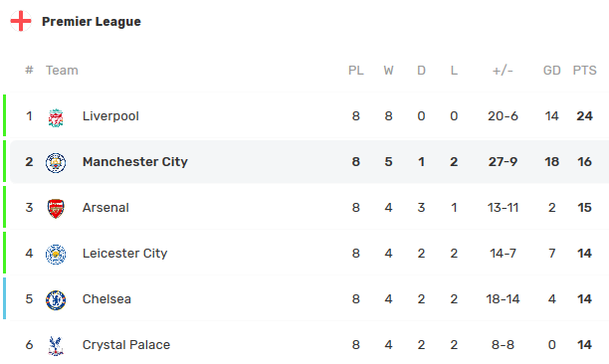Open the Crystal Palace team name
Image resolution: width=609 pixels, height=364 pixels.
[x=126, y=345]
